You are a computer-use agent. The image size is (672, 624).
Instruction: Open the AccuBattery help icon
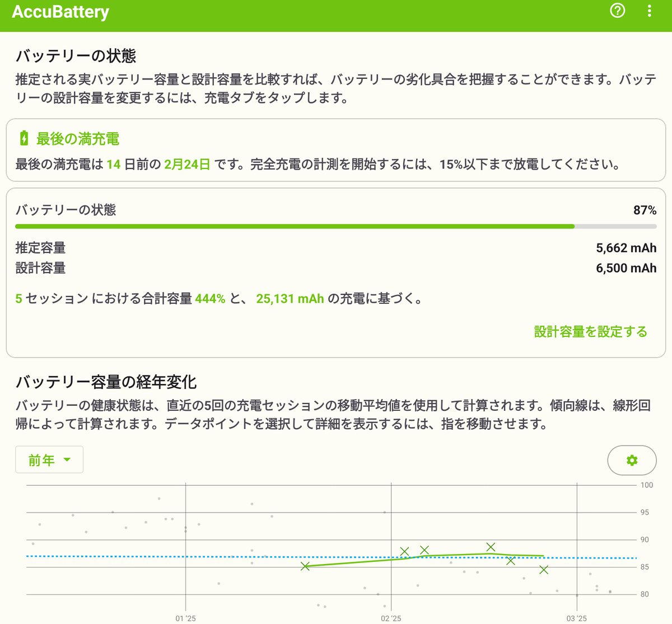click(617, 11)
